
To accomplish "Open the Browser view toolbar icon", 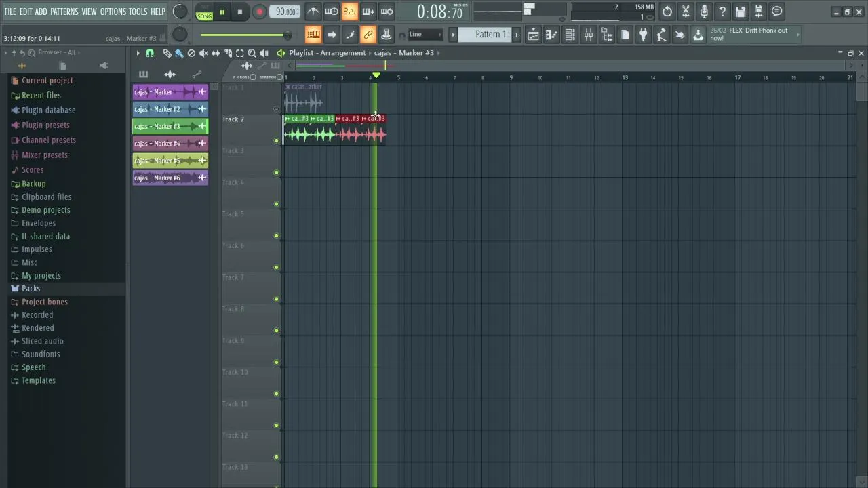I will [607, 35].
